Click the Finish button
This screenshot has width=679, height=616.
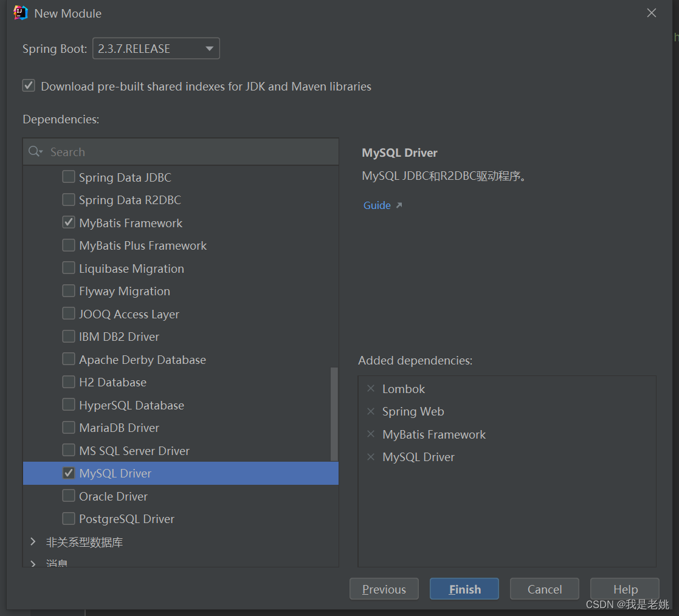(x=464, y=589)
